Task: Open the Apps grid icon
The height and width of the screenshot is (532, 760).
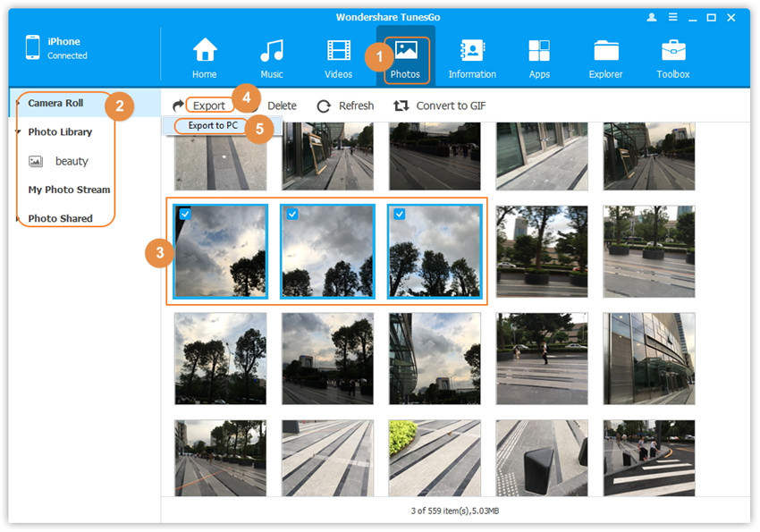Action: [x=539, y=51]
